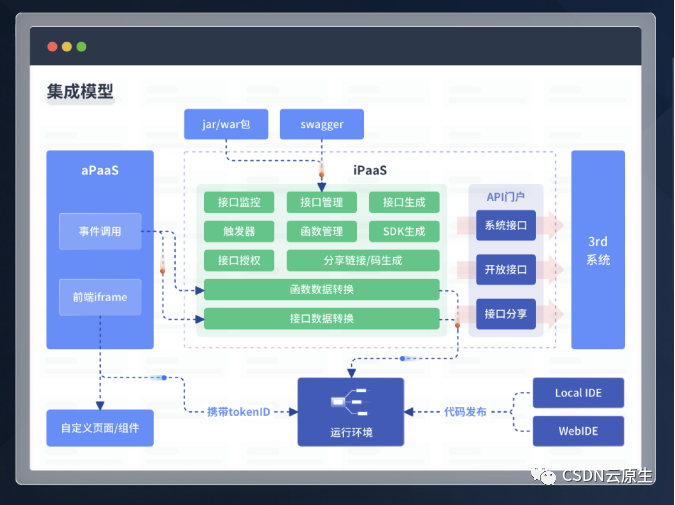Select the jar/war包 box

coord(226,124)
